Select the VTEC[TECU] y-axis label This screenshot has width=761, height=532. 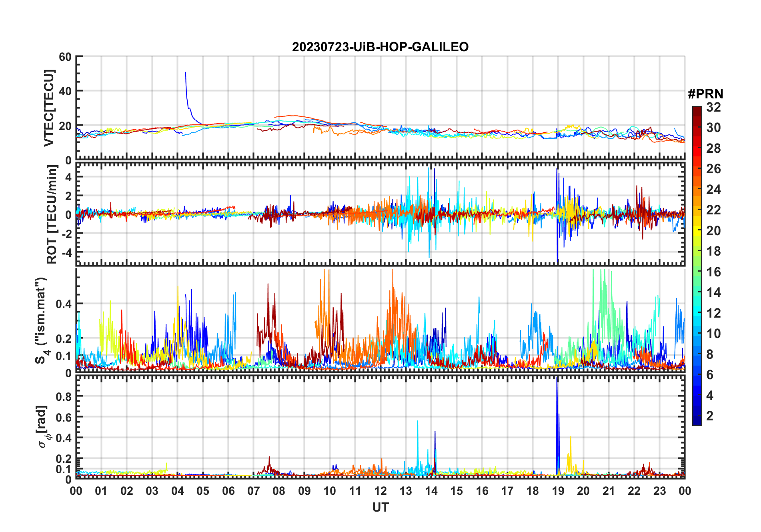point(49,108)
